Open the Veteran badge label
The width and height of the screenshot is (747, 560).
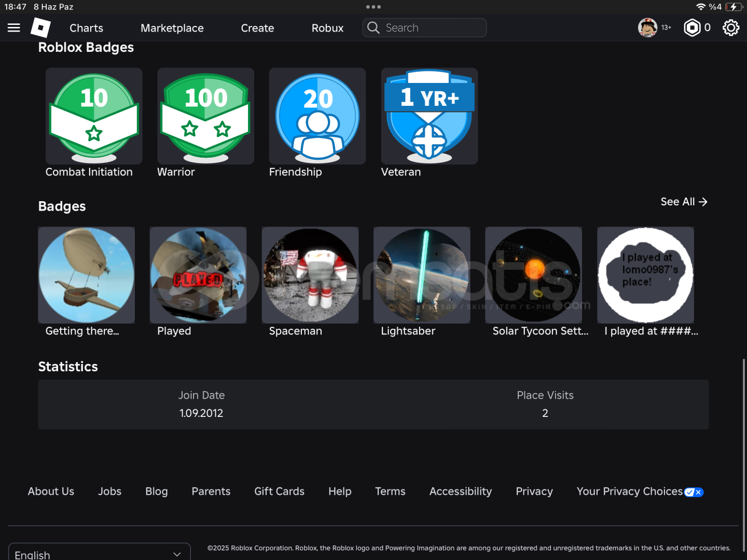(x=401, y=172)
